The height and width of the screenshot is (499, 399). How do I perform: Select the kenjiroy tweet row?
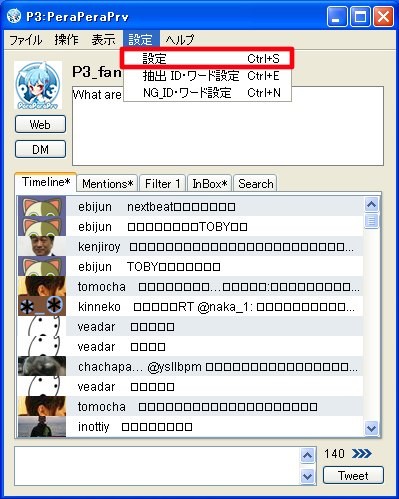point(191,246)
